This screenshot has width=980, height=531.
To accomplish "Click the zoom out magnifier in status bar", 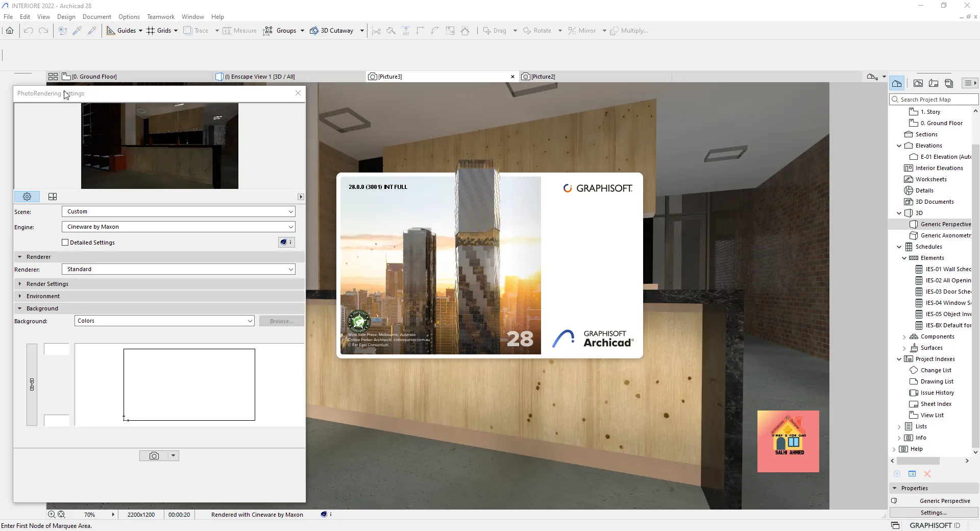I will 61,515.
